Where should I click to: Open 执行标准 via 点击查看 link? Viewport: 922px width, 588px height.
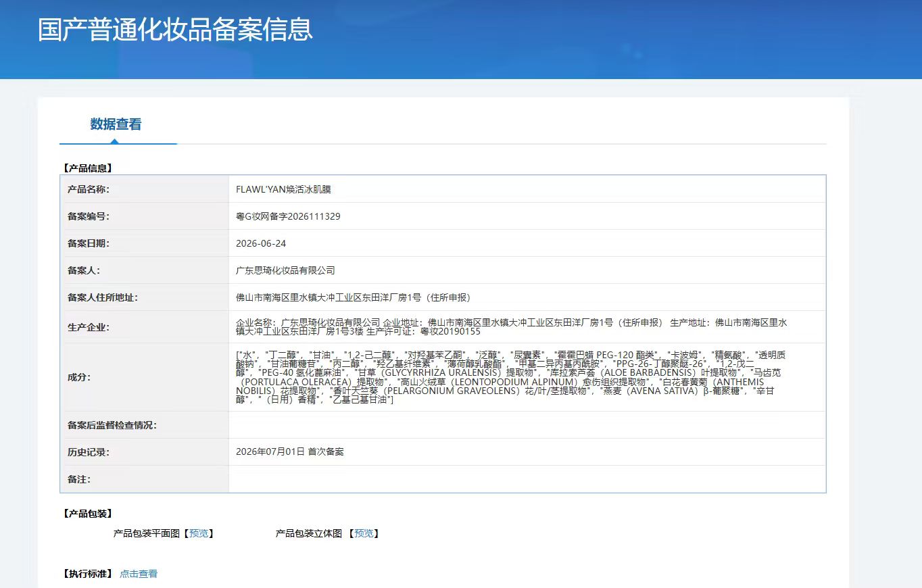(x=139, y=574)
